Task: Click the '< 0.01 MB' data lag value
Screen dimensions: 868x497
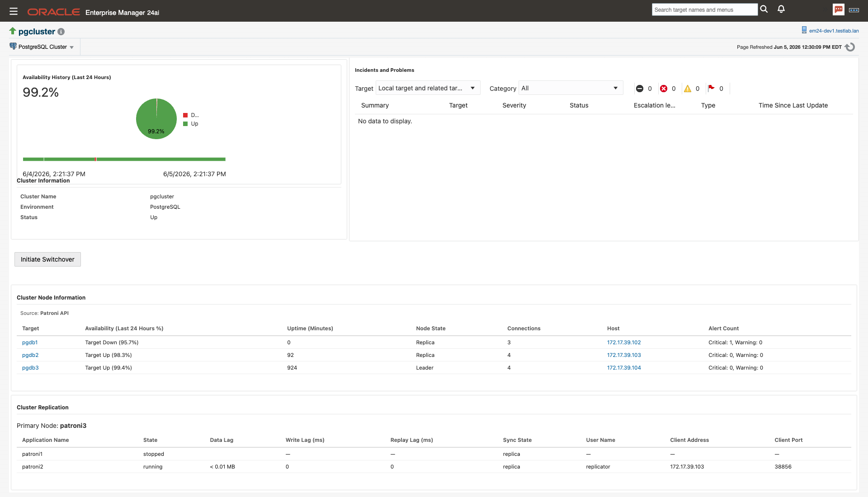Action: [x=222, y=467]
